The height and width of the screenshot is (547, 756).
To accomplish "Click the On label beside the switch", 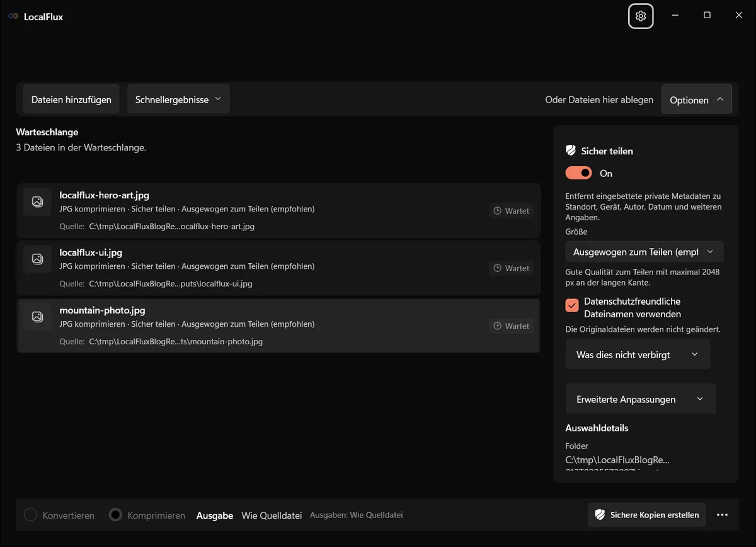I will [x=606, y=173].
